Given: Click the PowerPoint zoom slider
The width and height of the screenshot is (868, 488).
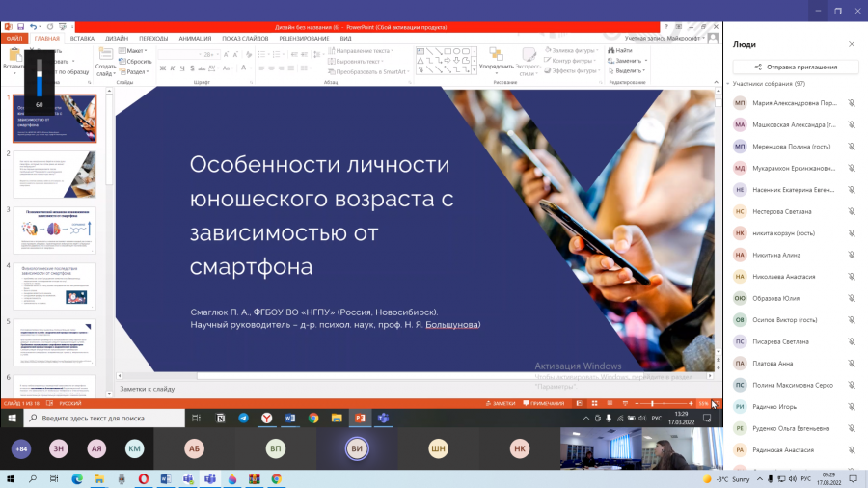Looking at the screenshot, I should pyautogui.click(x=664, y=403).
